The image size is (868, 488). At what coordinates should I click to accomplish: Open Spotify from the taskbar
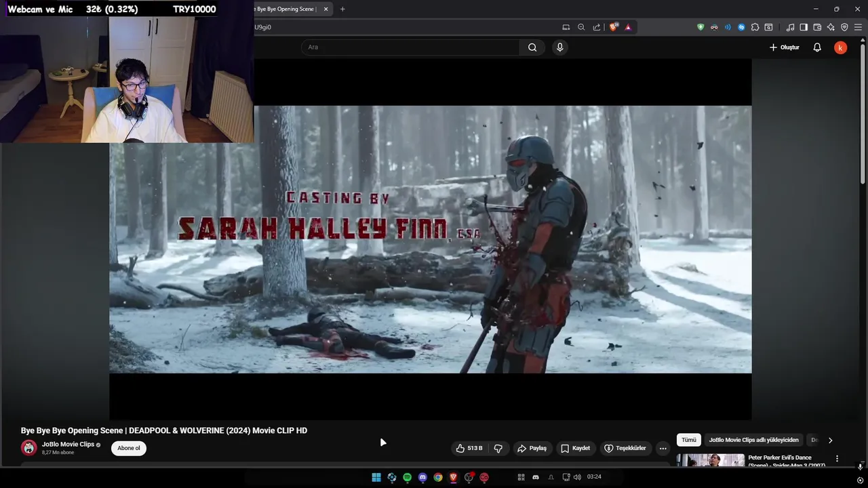click(x=407, y=477)
